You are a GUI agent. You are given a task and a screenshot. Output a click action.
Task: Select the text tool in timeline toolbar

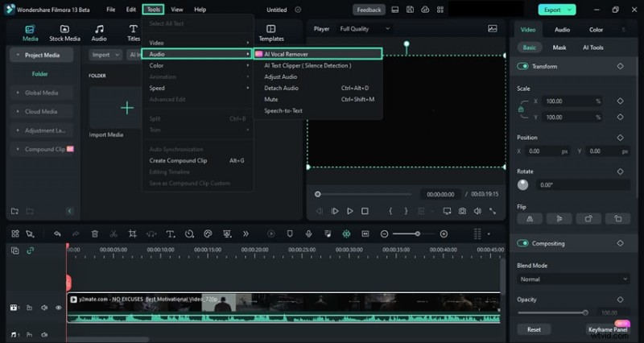pyautogui.click(x=170, y=234)
